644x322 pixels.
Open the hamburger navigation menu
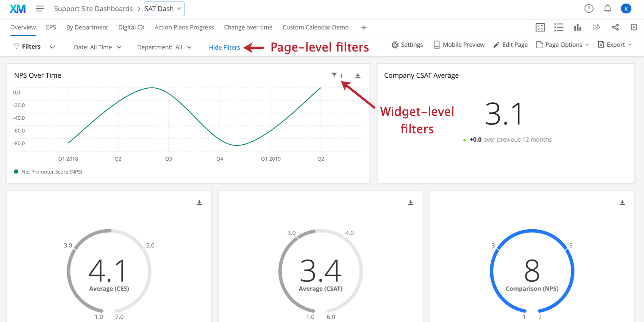(x=40, y=8)
